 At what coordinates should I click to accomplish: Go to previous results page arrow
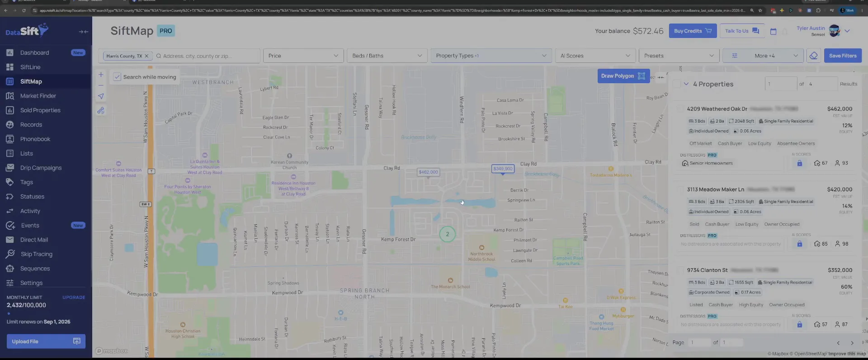[x=838, y=343]
